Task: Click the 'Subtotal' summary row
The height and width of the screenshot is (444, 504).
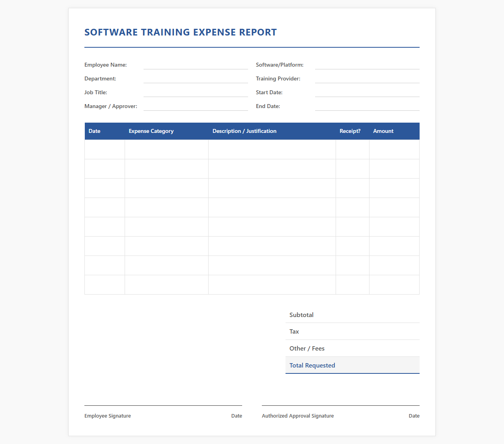Action: (x=353, y=315)
